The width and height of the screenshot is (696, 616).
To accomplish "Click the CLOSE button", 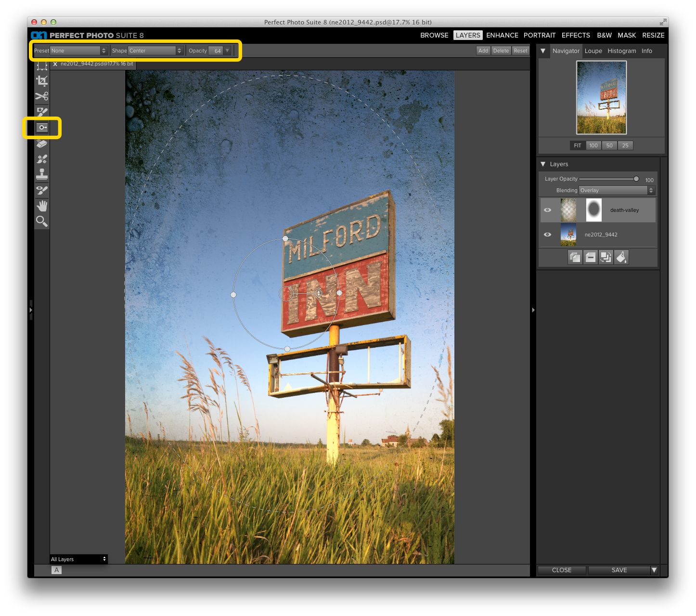I will (x=562, y=570).
